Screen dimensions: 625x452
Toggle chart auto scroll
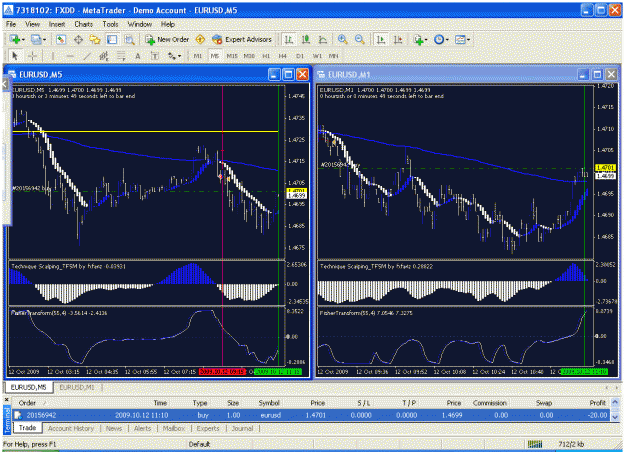381,39
